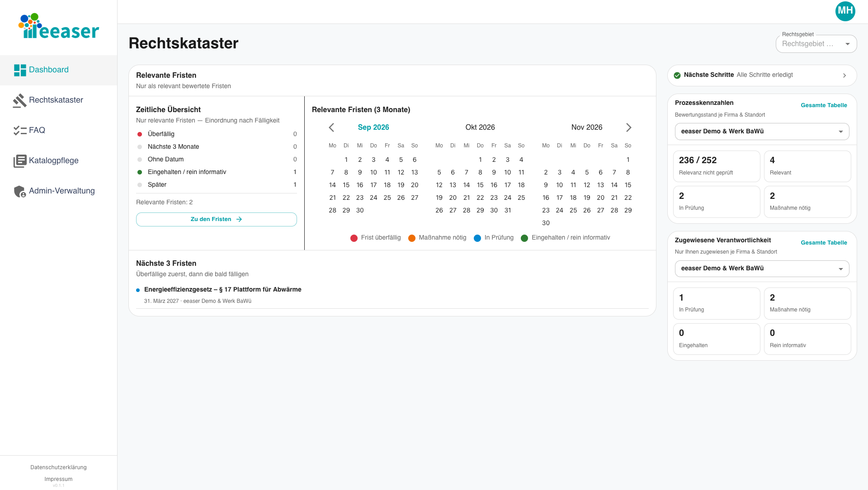Click green checkmark icon in Nächste Schritte

pos(677,75)
